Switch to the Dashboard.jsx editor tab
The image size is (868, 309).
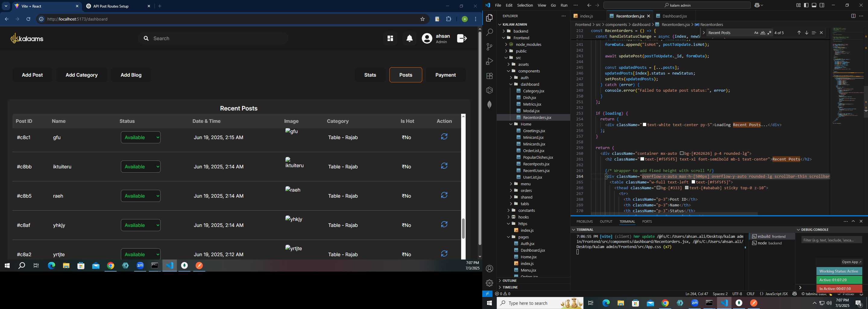click(x=675, y=16)
